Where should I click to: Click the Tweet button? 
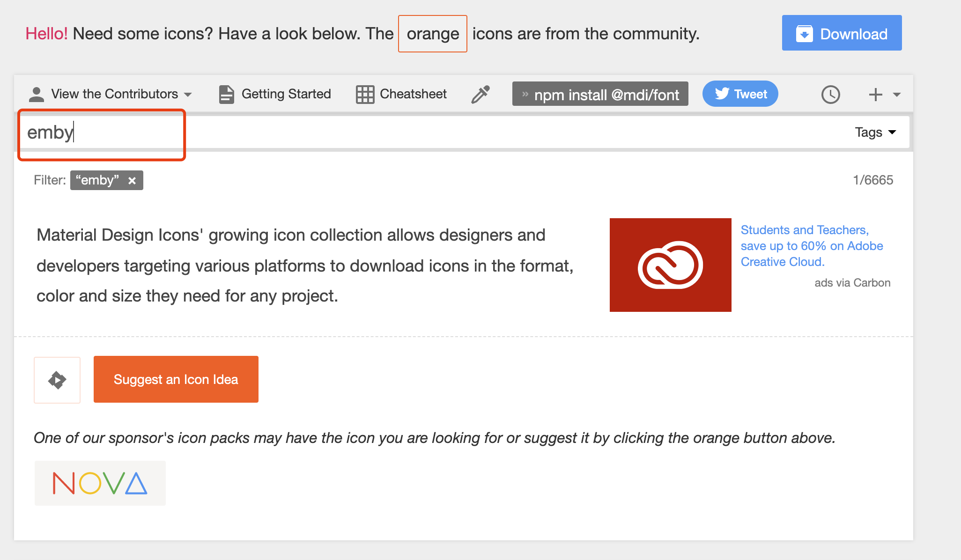click(x=740, y=94)
